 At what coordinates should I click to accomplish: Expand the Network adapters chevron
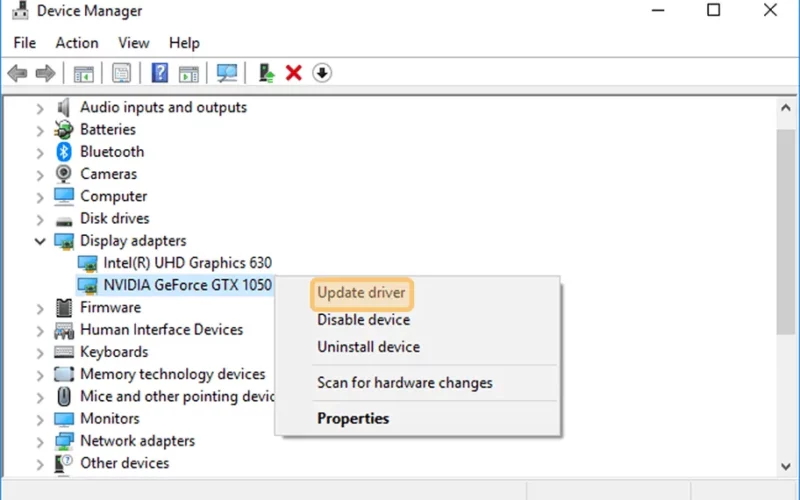coord(40,442)
